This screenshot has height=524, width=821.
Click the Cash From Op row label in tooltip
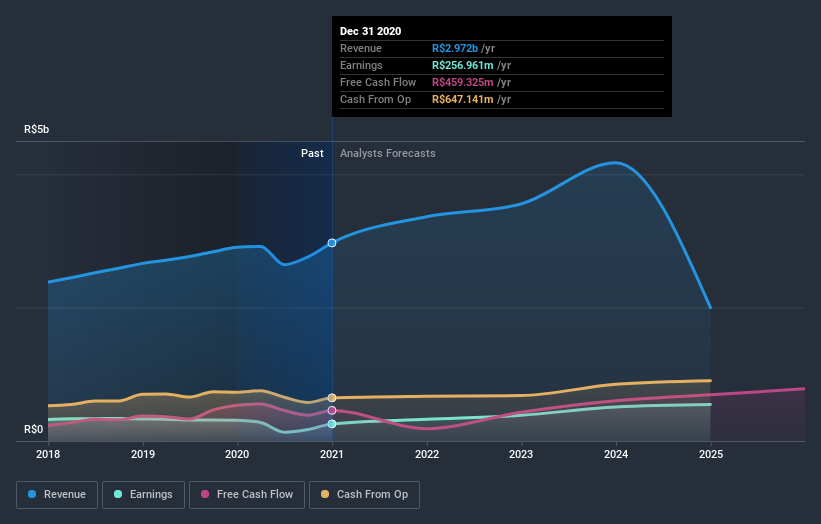pos(375,99)
